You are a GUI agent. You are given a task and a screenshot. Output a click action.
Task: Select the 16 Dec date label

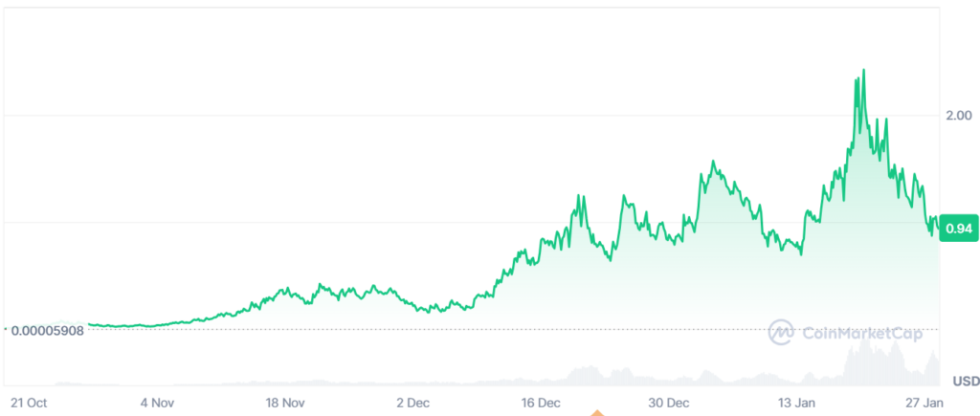543,403
